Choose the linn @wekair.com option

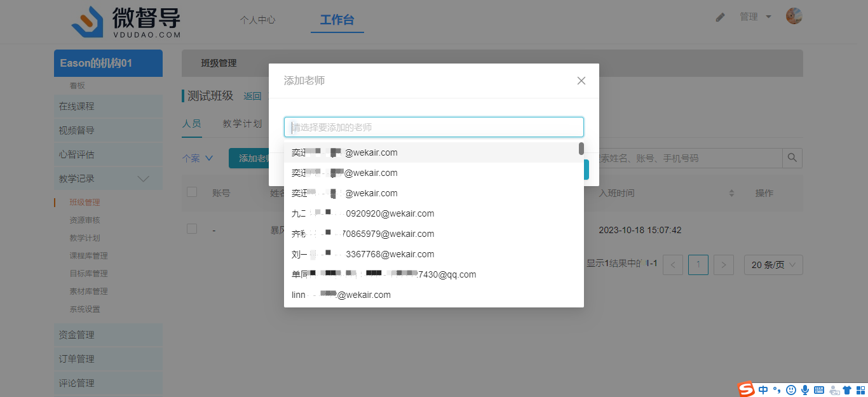[x=433, y=295]
